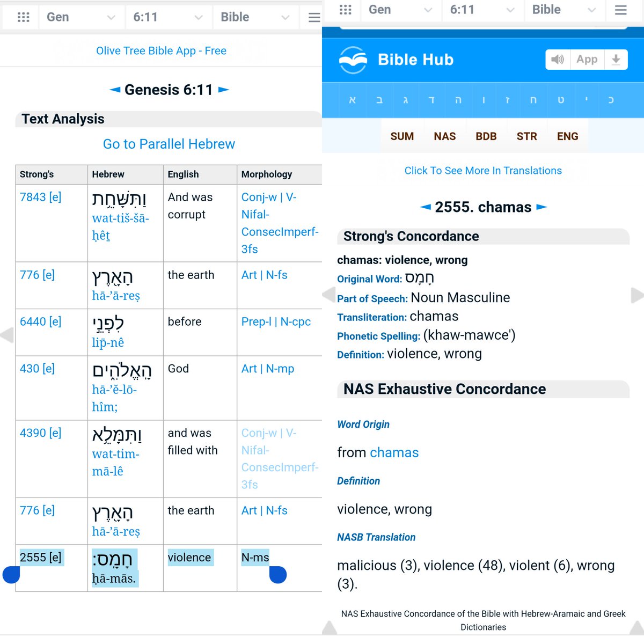
Task: Select Hebrew letter ב in alphabet bar
Action: click(379, 100)
